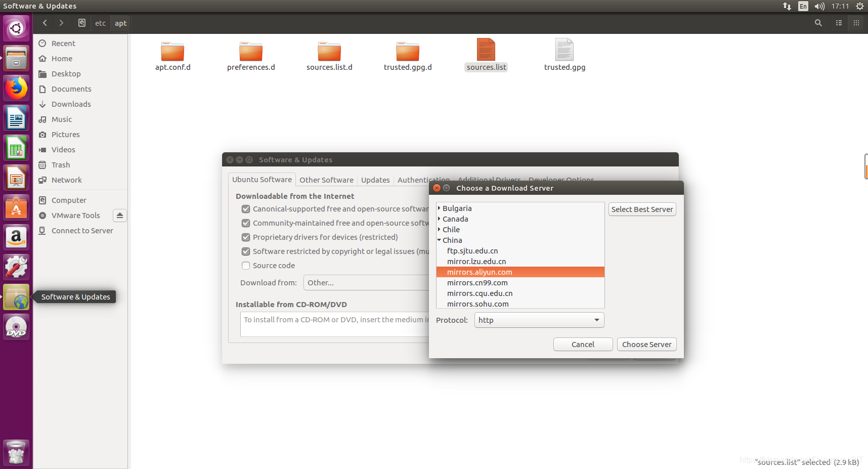This screenshot has width=868, height=469.
Task: Expand the Bulgaria server list
Action: coord(439,208)
